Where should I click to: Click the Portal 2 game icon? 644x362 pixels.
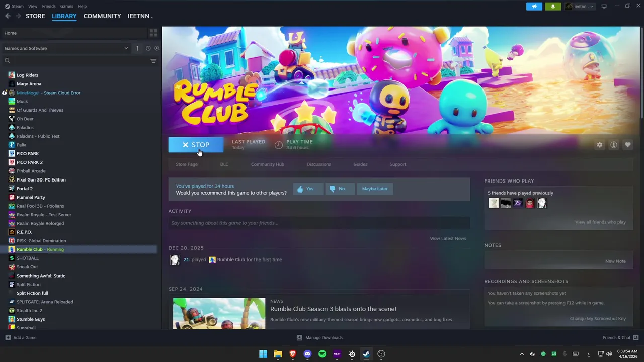point(12,189)
